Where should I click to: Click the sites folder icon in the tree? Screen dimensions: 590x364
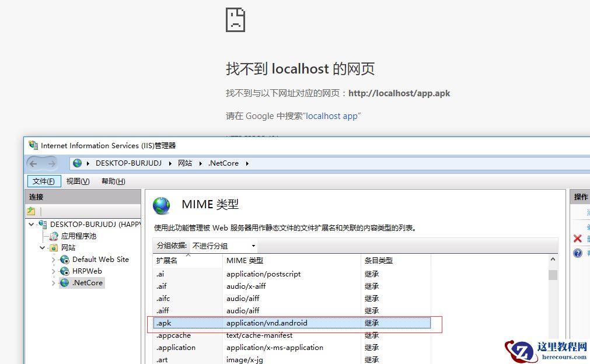54,247
